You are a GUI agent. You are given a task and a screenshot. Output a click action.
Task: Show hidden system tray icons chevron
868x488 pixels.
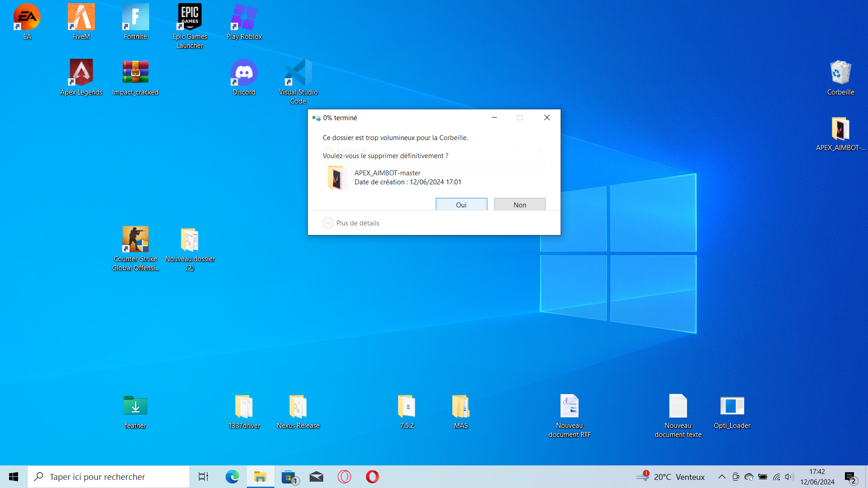pyautogui.click(x=722, y=477)
